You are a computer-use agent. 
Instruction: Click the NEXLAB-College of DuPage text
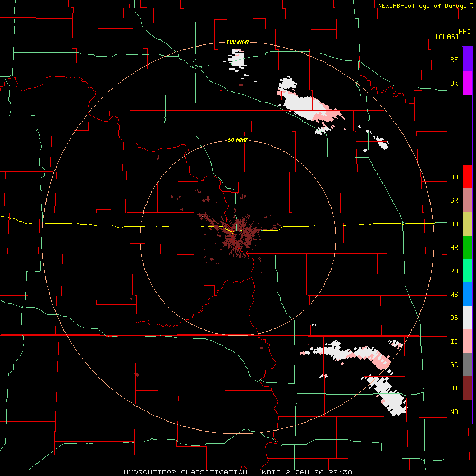pos(423,6)
